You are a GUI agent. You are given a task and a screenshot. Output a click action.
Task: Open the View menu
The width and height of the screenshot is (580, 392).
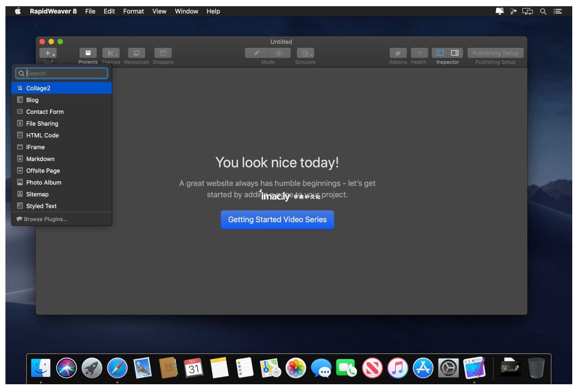[x=159, y=11]
